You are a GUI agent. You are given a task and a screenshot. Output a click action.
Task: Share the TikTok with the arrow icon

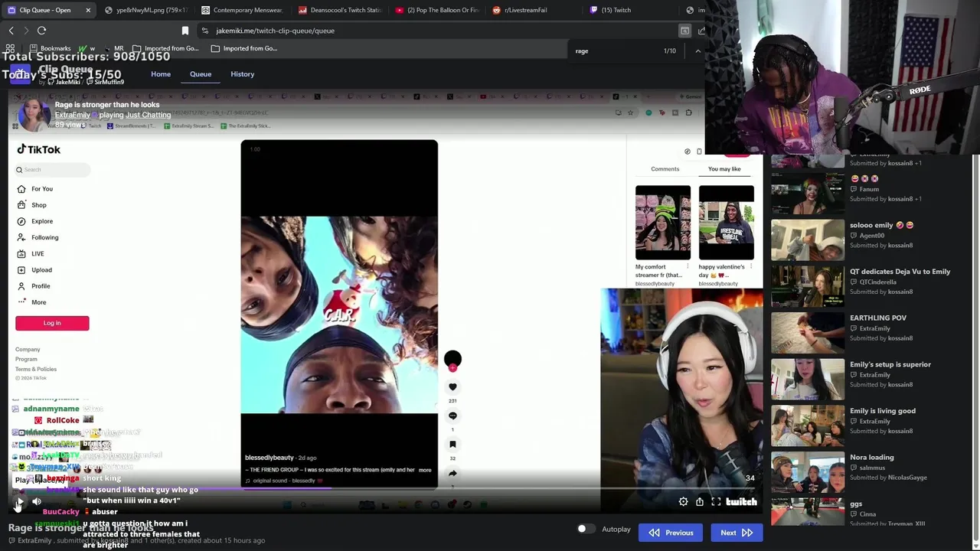pyautogui.click(x=452, y=473)
